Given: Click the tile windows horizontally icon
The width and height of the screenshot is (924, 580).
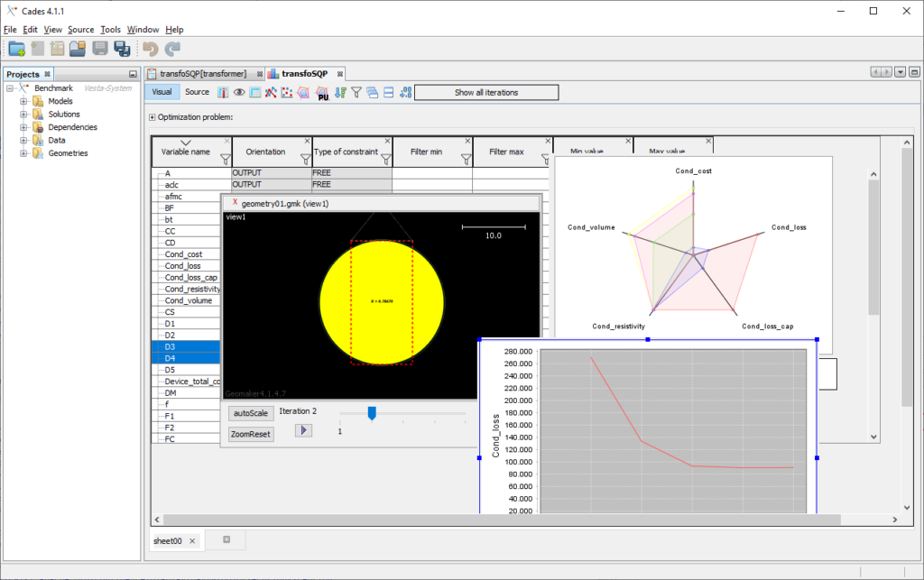Looking at the screenshot, I should click(x=388, y=92).
